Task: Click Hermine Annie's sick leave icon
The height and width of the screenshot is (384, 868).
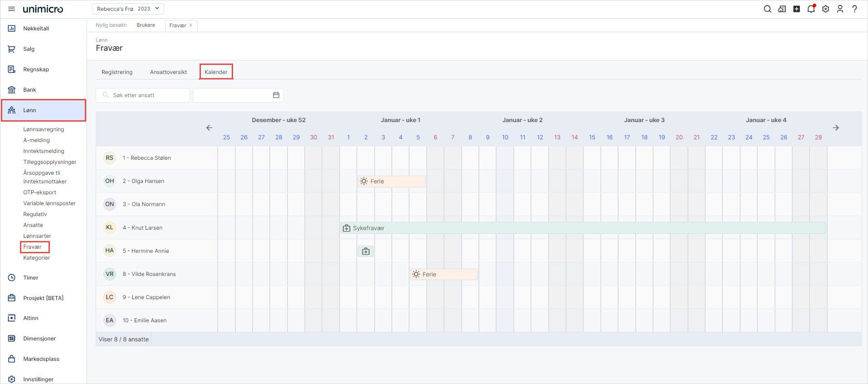Action: tap(366, 251)
